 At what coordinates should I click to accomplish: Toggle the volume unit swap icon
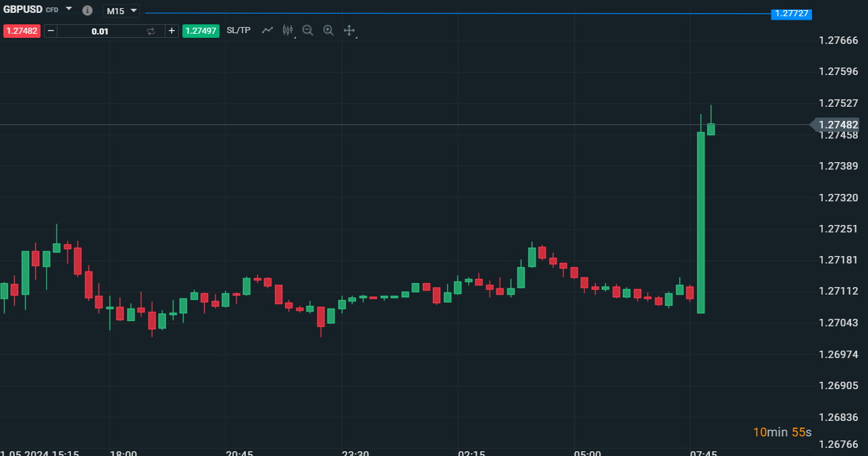pyautogui.click(x=151, y=31)
